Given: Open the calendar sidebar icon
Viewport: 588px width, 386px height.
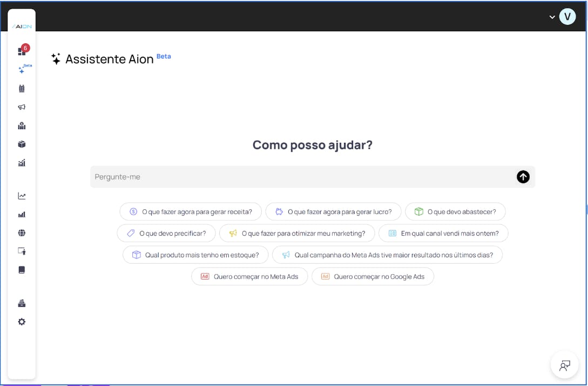Looking at the screenshot, I should pyautogui.click(x=22, y=89).
